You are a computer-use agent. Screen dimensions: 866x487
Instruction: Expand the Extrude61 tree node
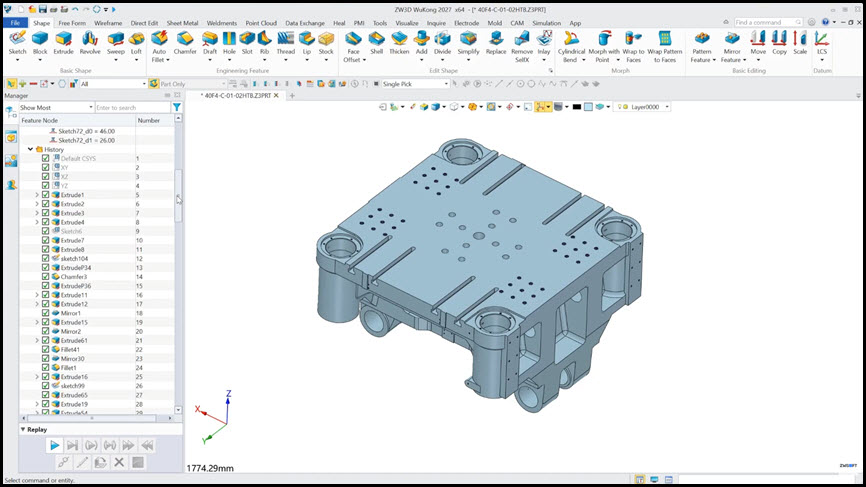point(37,341)
